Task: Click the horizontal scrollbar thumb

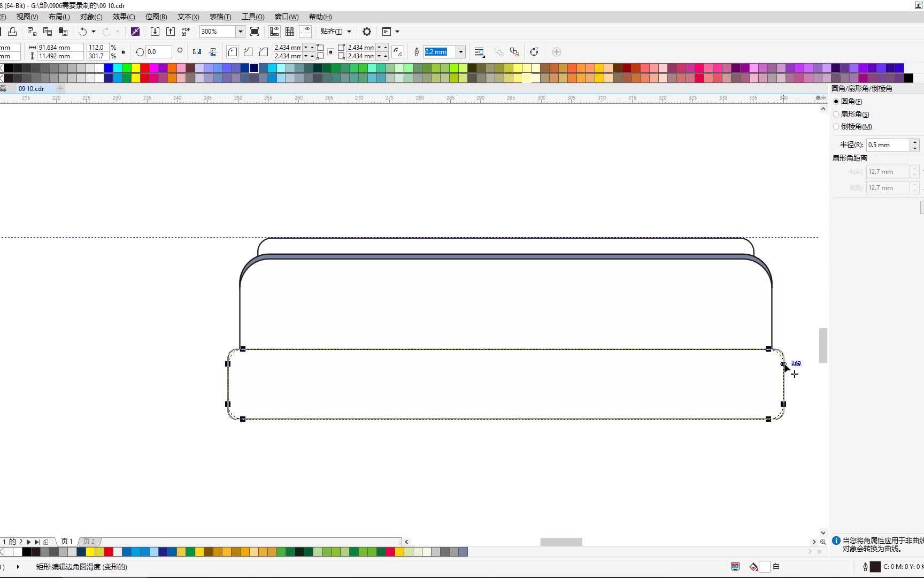Action: (561, 542)
